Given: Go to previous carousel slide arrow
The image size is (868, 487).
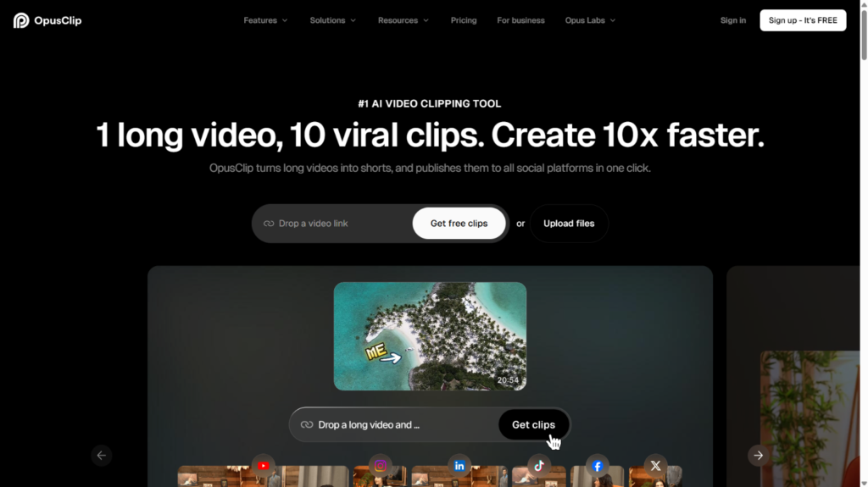Looking at the screenshot, I should point(102,456).
